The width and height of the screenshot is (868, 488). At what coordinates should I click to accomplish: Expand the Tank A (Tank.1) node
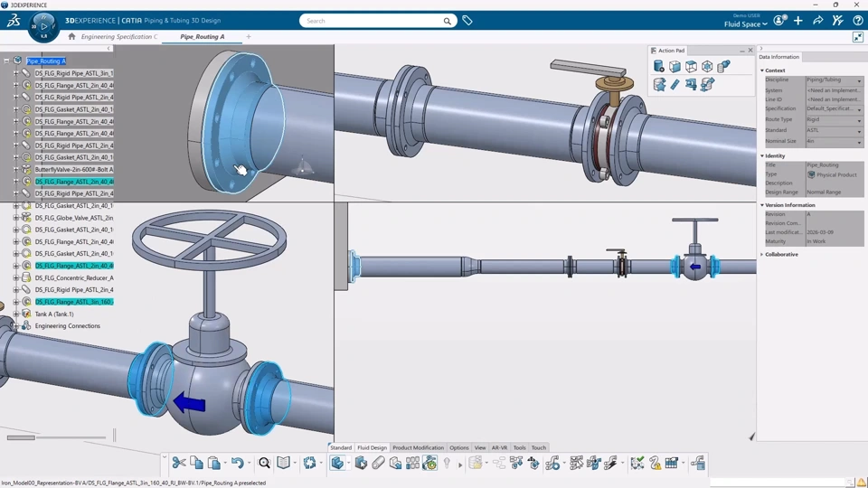click(16, 314)
